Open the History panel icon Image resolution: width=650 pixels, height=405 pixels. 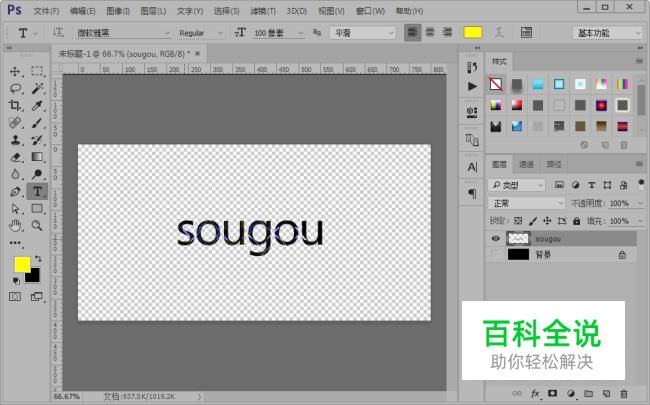[472, 67]
